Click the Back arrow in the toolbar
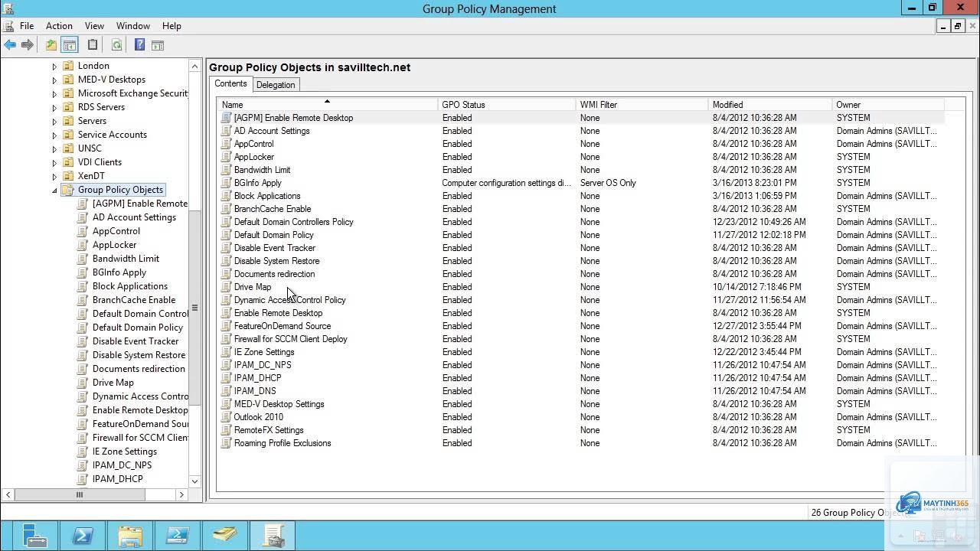 pyautogui.click(x=10, y=45)
